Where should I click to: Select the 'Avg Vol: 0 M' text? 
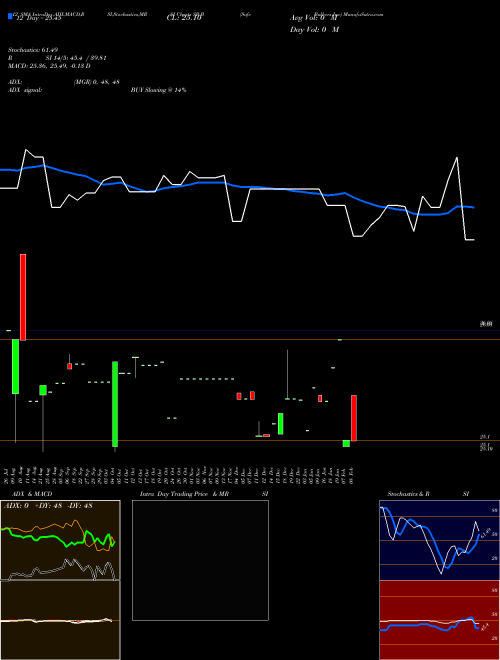pyautogui.click(x=314, y=18)
